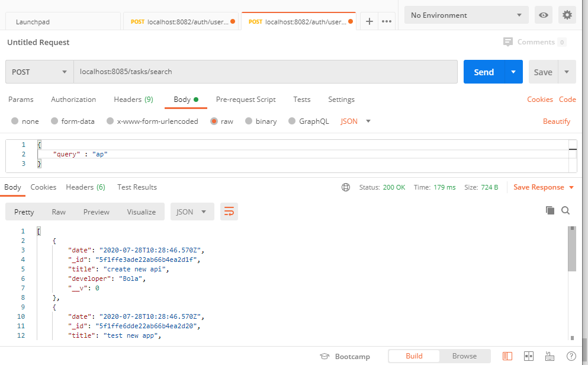Open Test Results tab
This screenshot has height=365, width=588.
coord(137,187)
